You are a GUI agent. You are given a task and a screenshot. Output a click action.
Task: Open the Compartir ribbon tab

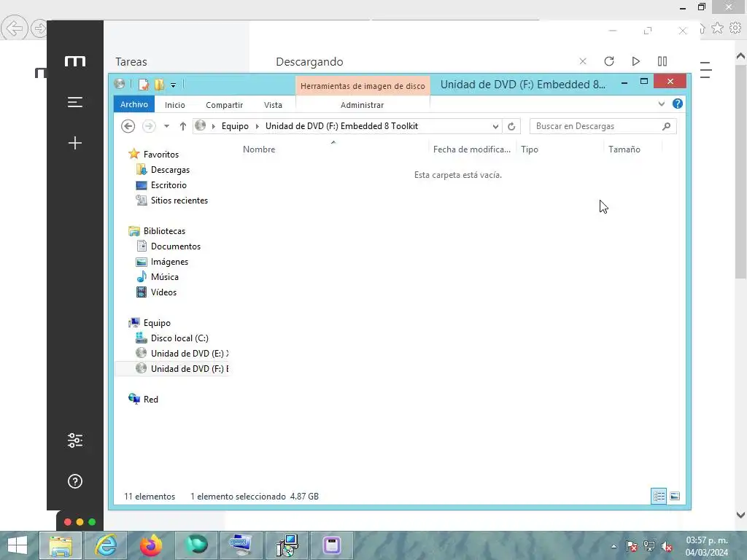[x=225, y=105]
